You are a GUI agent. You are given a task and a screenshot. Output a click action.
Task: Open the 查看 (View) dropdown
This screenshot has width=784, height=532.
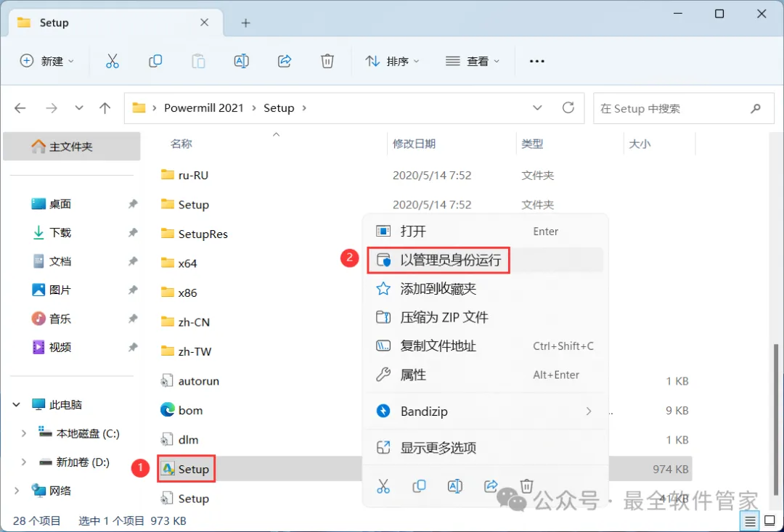point(473,61)
